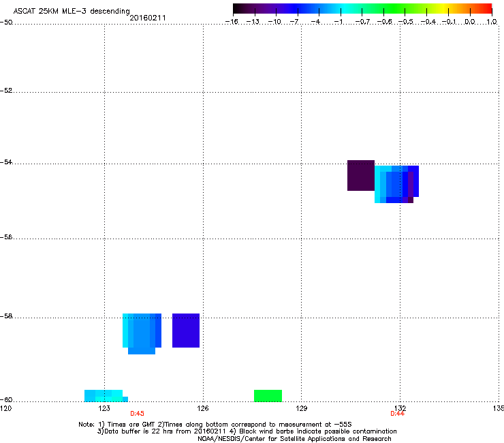This screenshot has width=504, height=443.
Task: Click the -0.4 color scale label
Action: click(428, 22)
